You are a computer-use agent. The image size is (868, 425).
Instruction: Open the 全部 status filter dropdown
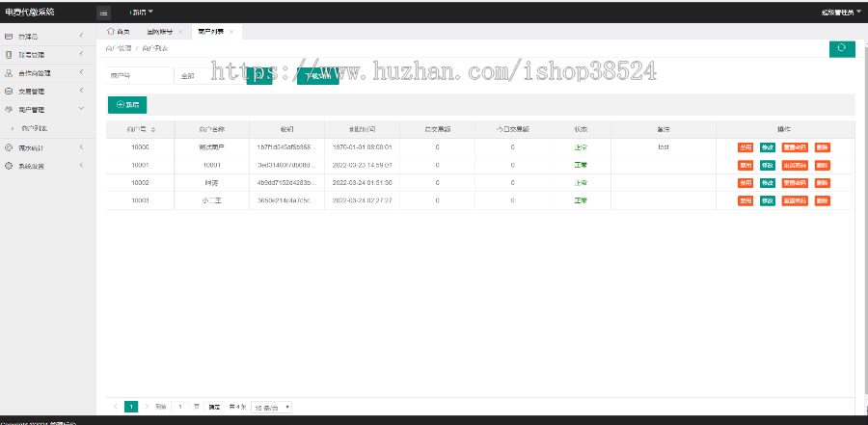(207, 75)
